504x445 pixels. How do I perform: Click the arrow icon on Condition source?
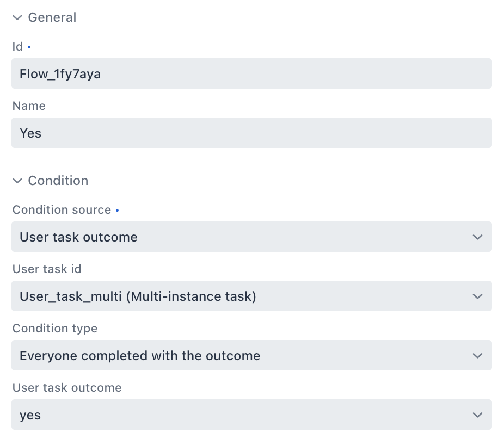478,237
